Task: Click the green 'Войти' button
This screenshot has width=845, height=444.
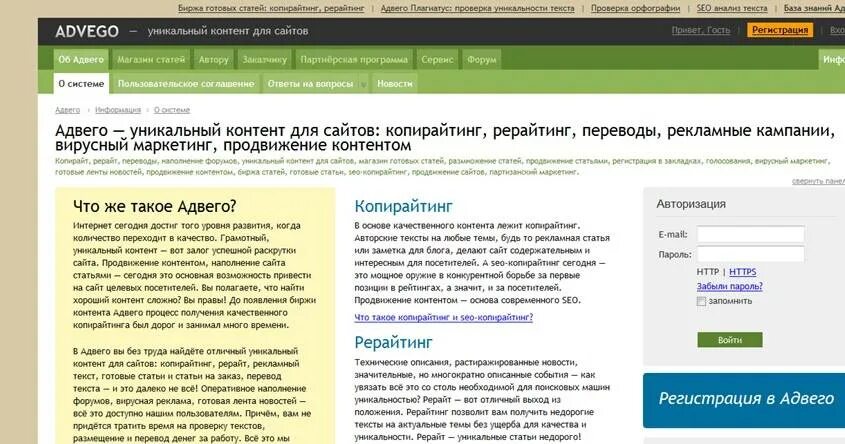Action: click(x=730, y=340)
